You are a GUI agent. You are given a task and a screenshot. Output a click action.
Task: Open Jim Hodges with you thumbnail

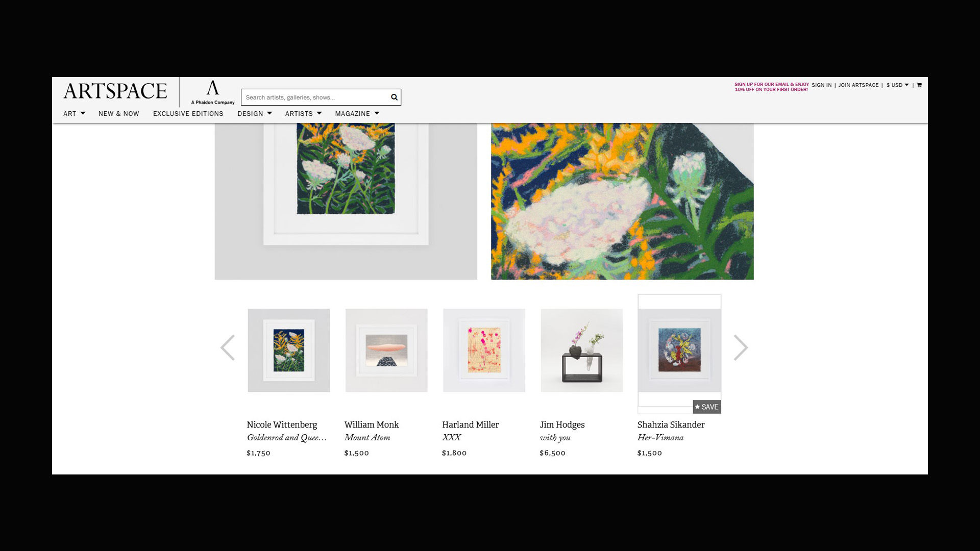point(582,350)
